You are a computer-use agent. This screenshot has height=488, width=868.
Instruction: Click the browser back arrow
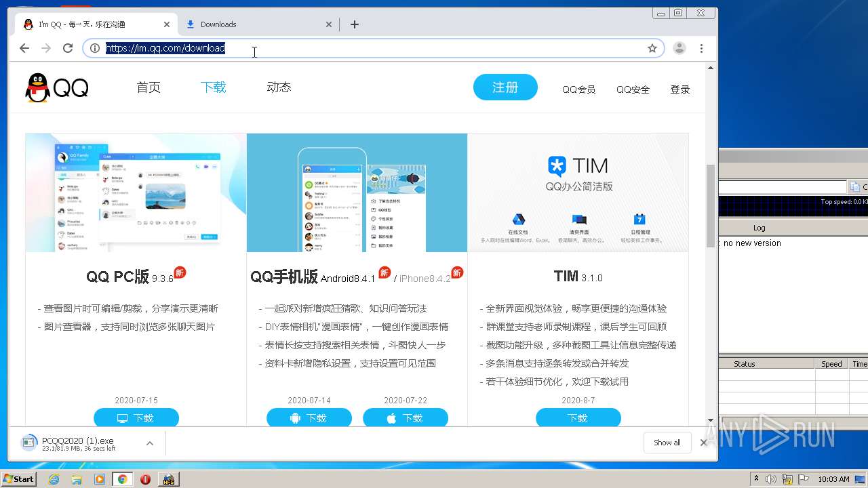point(24,48)
